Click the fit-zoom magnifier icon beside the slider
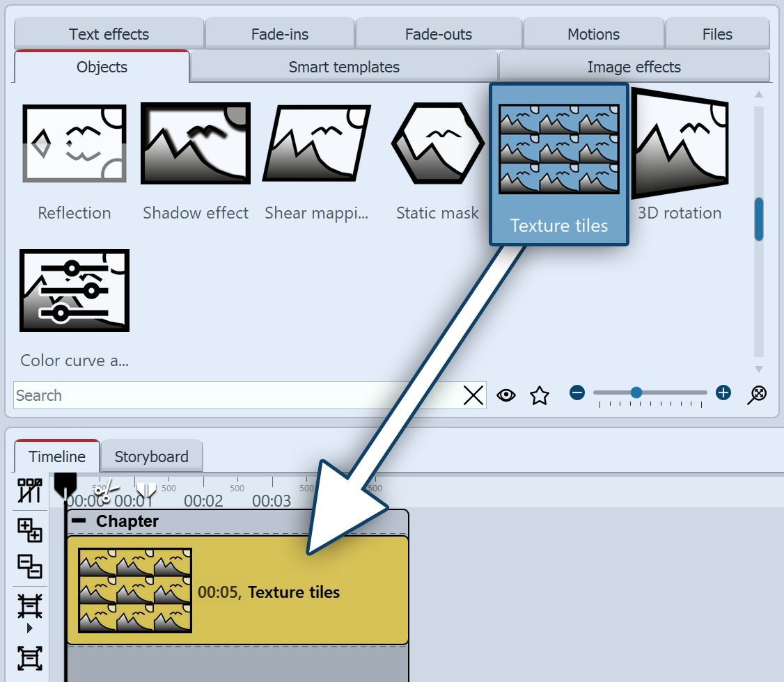This screenshot has width=784, height=682. coord(757,395)
